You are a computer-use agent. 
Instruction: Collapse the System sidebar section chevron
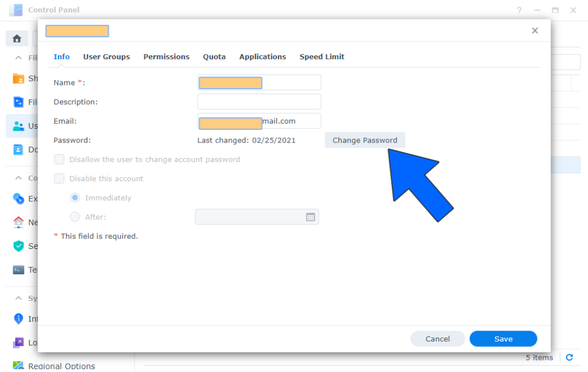18,298
